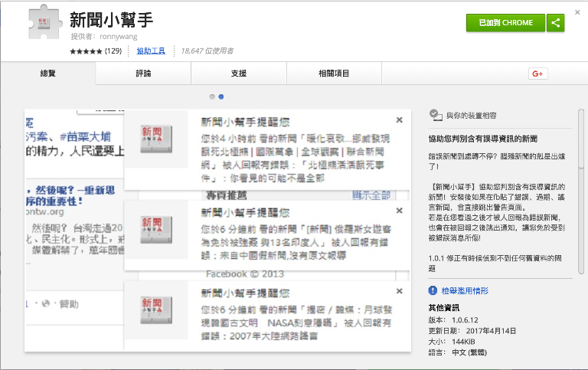Switch to the 評論 tab
The height and width of the screenshot is (370, 588).
point(143,74)
